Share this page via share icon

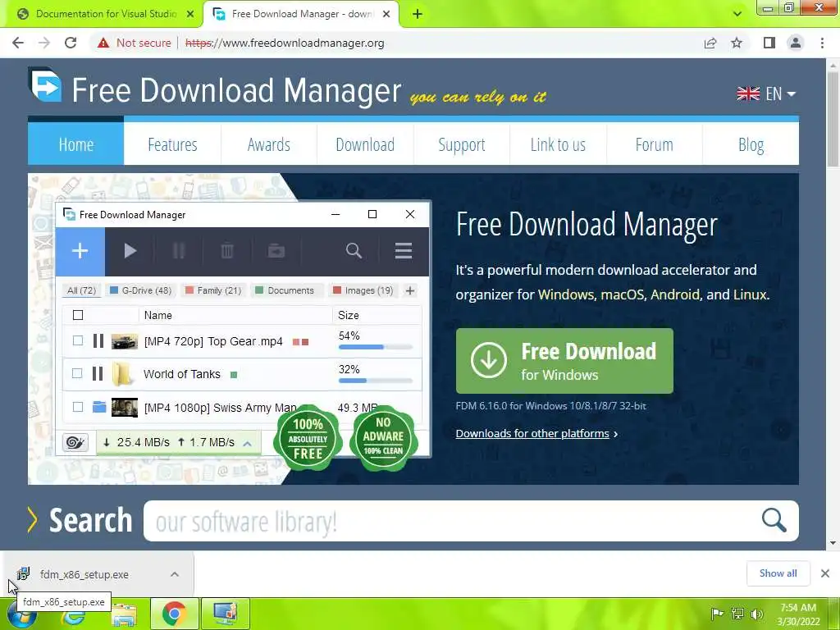[x=710, y=43]
